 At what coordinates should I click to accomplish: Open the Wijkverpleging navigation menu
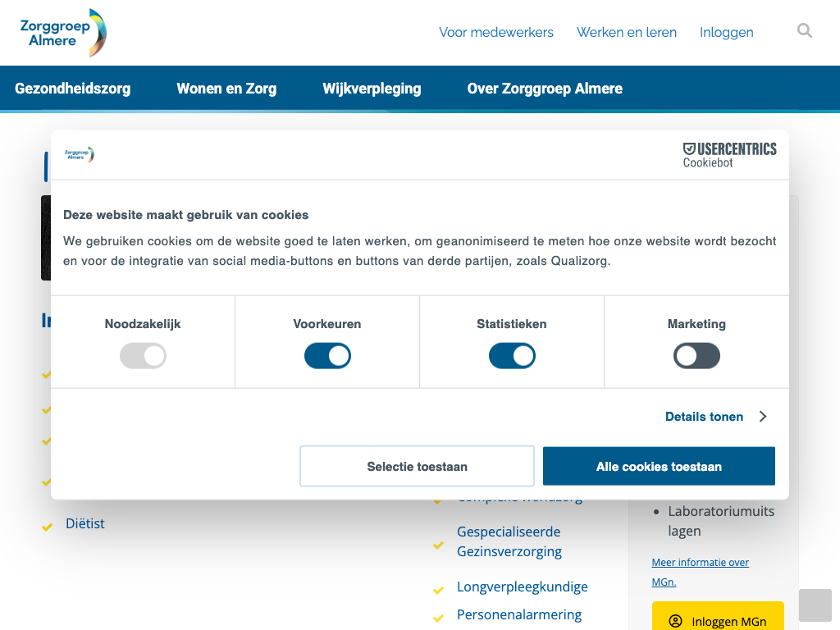click(372, 89)
